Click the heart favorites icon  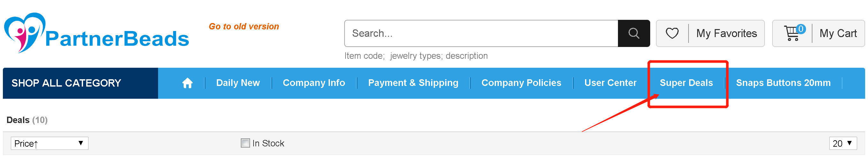tap(672, 33)
